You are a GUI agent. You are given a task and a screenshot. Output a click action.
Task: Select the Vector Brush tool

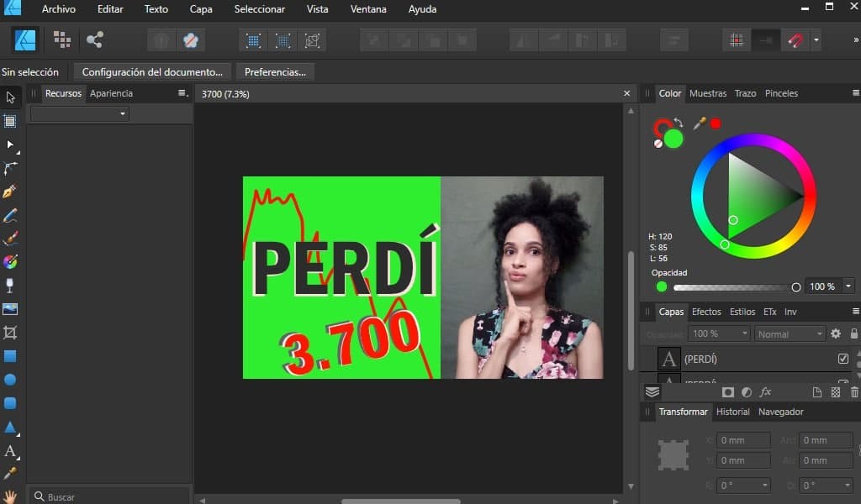(10, 239)
